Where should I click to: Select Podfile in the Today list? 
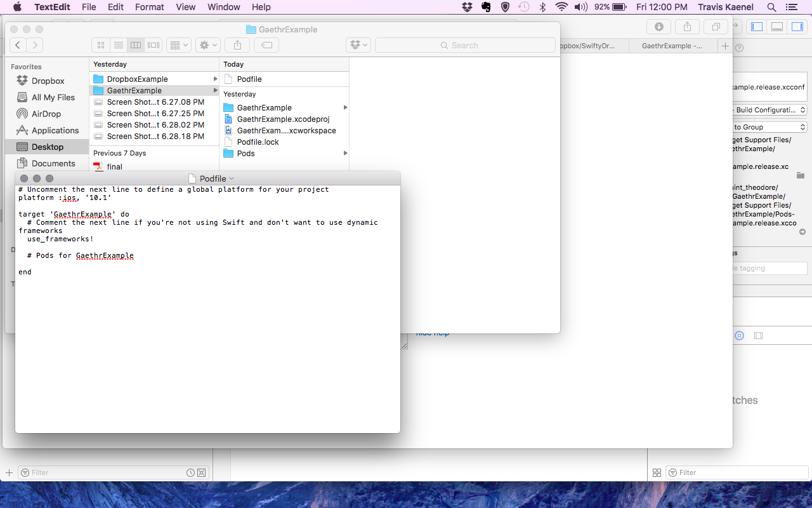(249, 79)
